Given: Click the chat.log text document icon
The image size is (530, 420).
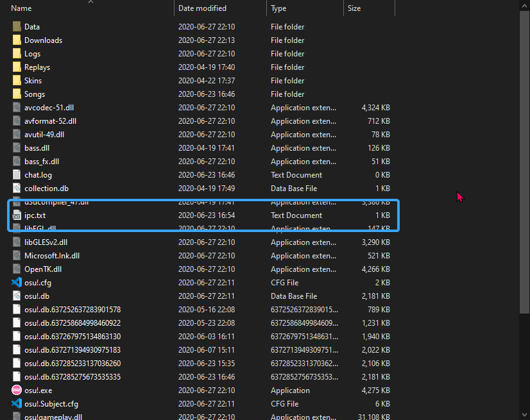Looking at the screenshot, I should [17, 175].
